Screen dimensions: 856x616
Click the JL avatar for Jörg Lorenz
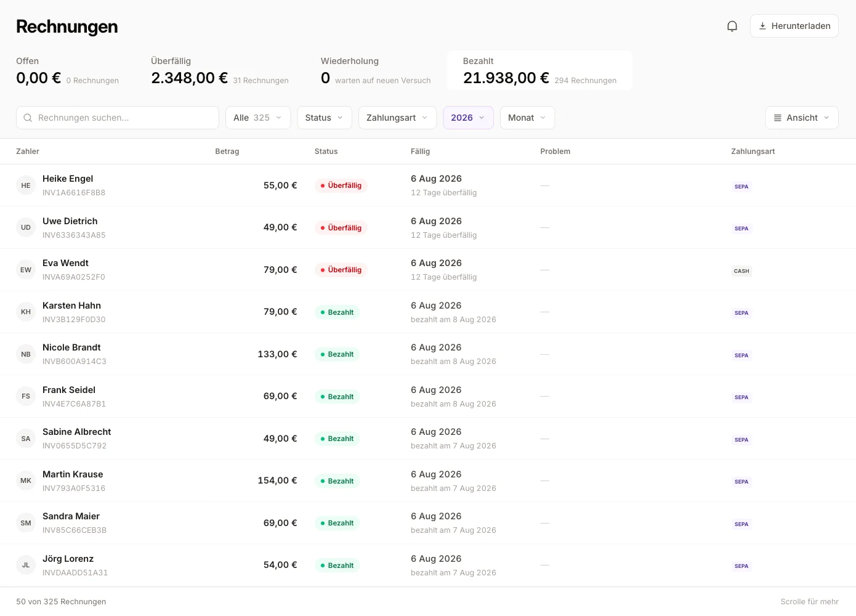point(26,565)
